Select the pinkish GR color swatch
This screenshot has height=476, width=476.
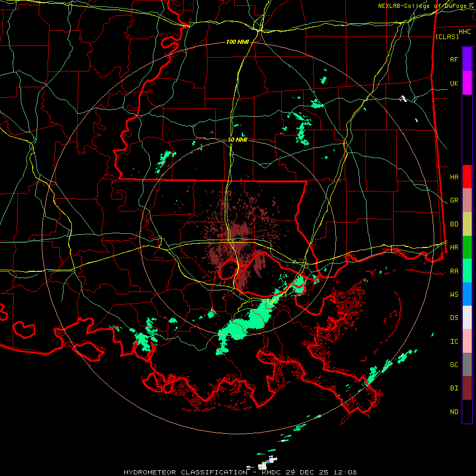pyautogui.click(x=467, y=200)
